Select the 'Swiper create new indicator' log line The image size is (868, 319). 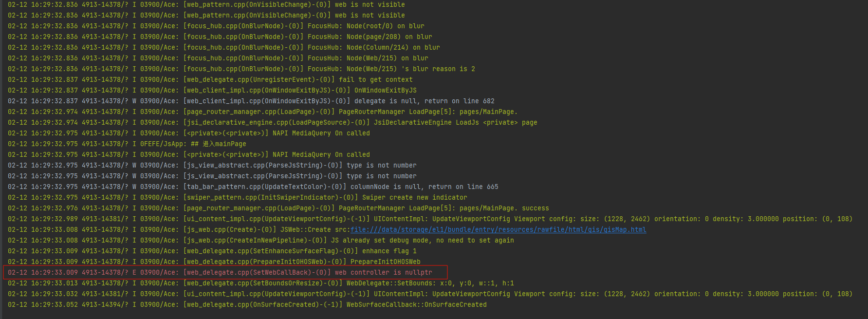tap(238, 197)
